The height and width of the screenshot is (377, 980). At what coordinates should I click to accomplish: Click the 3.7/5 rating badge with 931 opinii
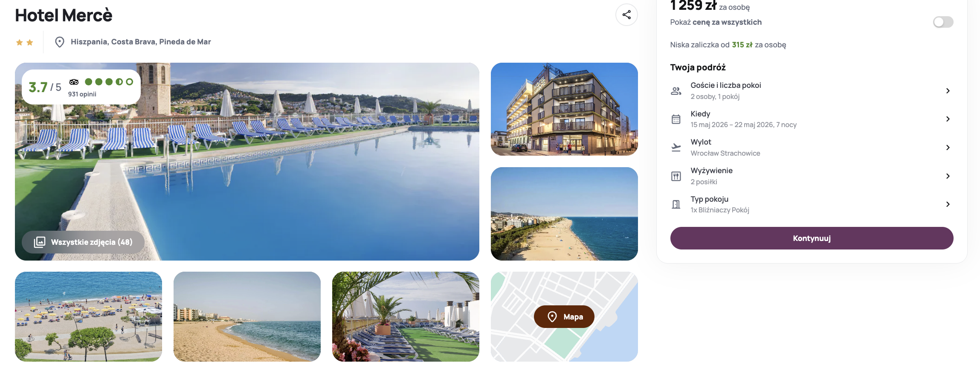point(81,87)
